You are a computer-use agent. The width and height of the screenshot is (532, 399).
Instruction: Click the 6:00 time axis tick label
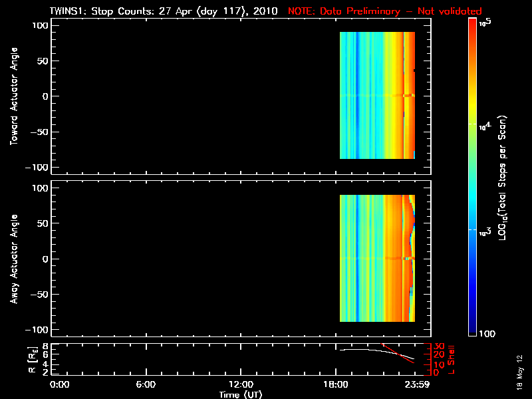(x=146, y=384)
